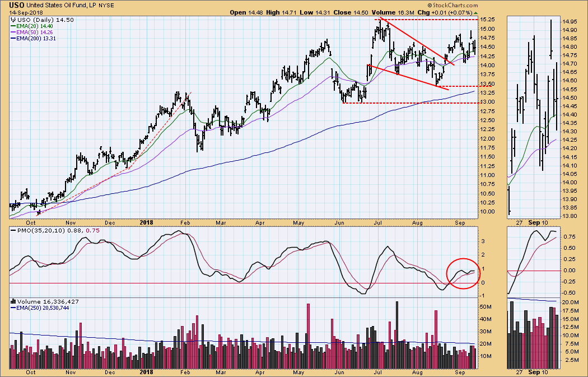Click the black PMO legend line marker
The width and height of the screenshot is (588, 377).
[x=13, y=230]
